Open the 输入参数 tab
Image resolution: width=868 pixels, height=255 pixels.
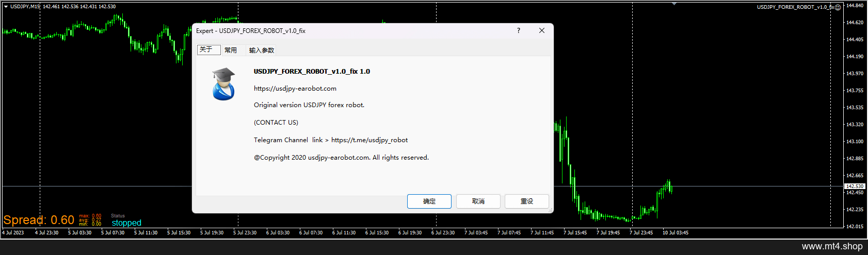click(x=262, y=50)
